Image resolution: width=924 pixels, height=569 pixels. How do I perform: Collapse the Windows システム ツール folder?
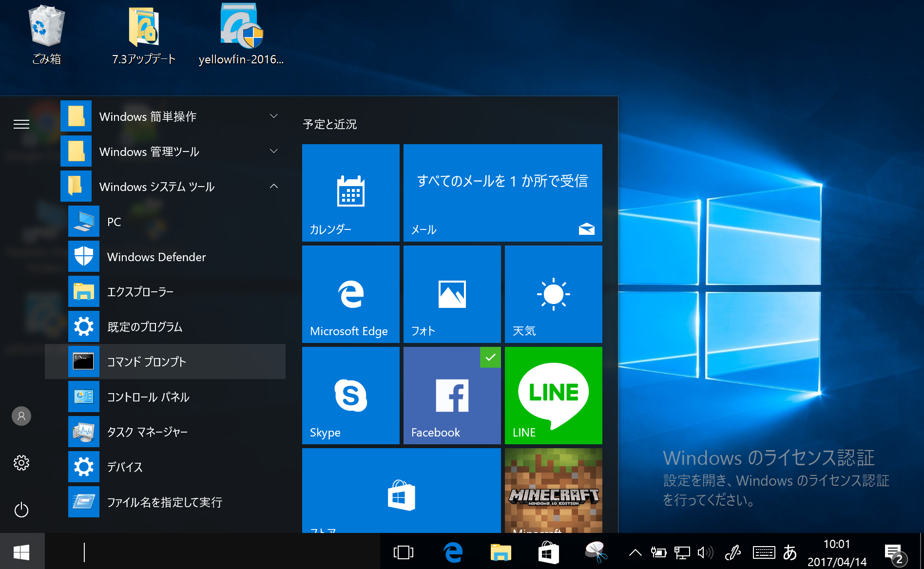173,187
